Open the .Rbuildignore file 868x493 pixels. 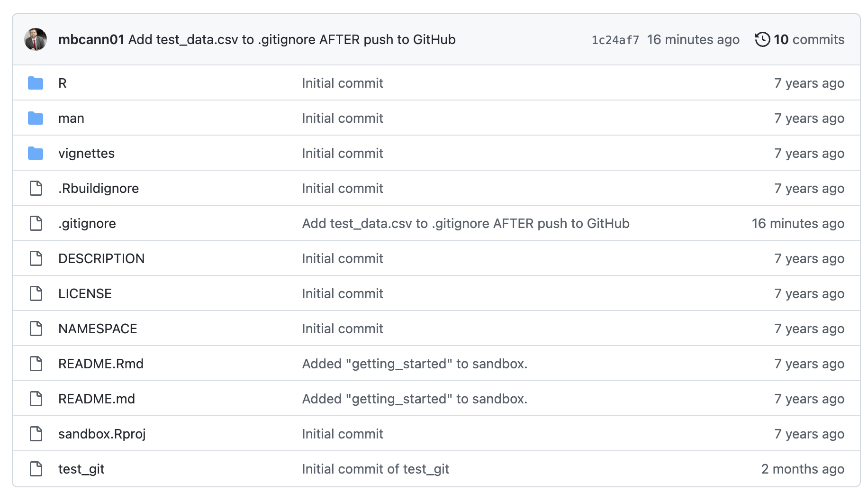point(98,188)
